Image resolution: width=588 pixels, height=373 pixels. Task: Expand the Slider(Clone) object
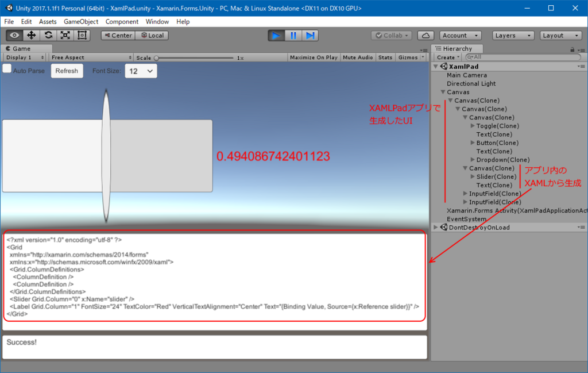point(473,176)
